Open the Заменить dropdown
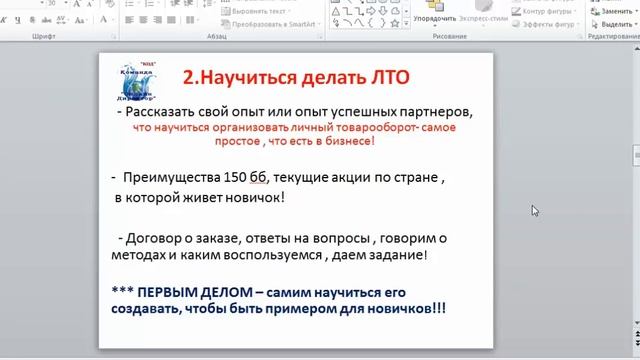This screenshot has height=360, width=640. pos(615,11)
